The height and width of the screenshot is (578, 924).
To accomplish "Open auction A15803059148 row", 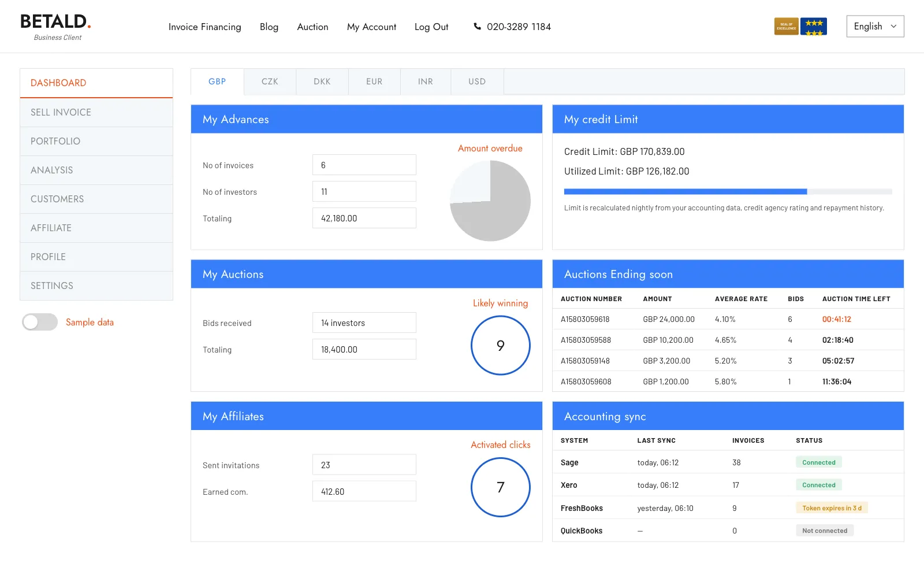I will pos(728,361).
